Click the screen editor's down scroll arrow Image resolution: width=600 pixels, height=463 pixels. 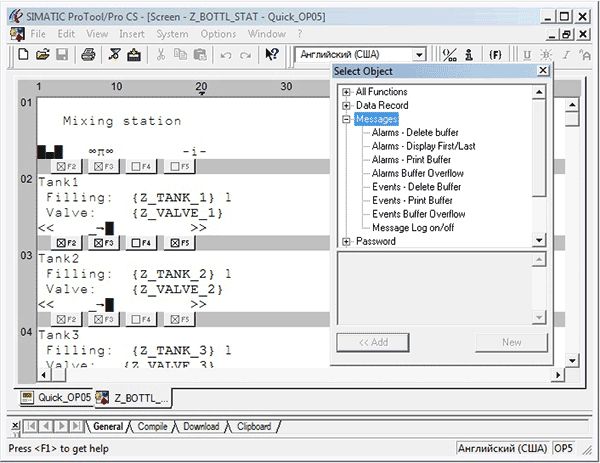point(572,360)
